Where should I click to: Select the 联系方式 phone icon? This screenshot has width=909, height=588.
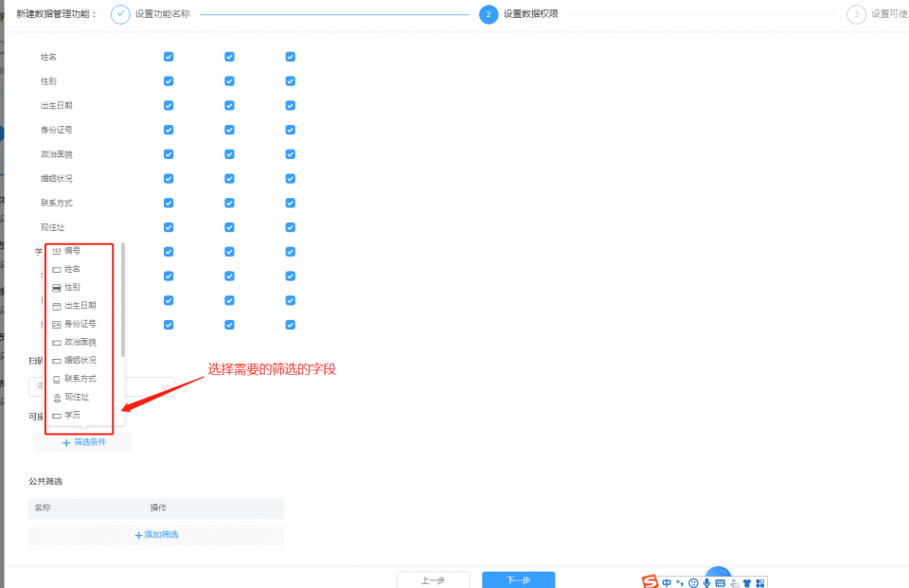57,378
